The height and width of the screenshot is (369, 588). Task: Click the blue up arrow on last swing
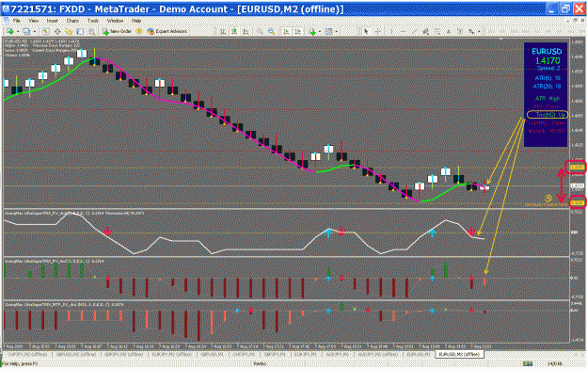[432, 233]
